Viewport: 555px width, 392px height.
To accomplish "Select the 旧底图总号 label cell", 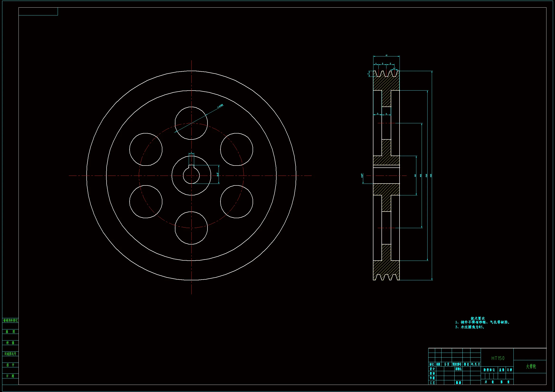I will click(x=10, y=354).
